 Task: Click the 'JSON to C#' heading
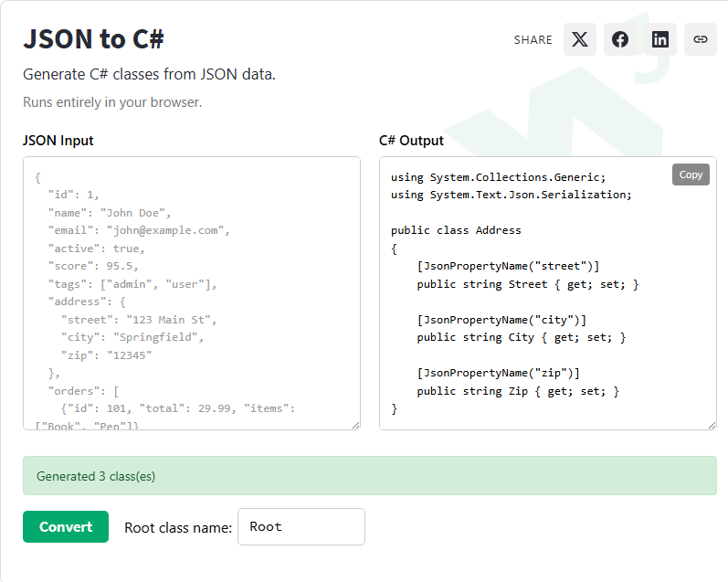coord(94,39)
